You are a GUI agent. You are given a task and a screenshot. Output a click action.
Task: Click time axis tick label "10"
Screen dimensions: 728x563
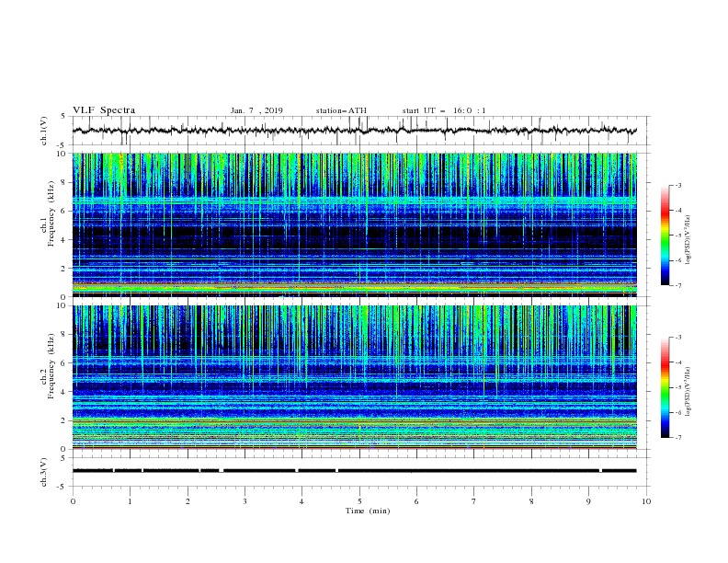click(646, 501)
